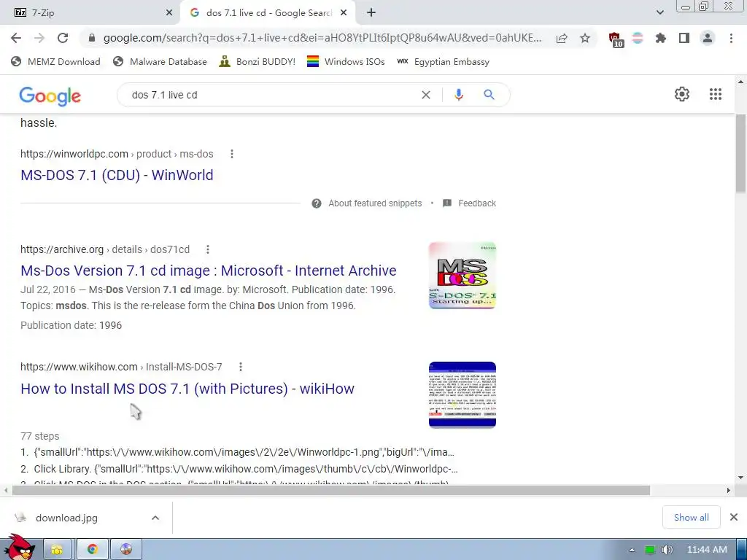This screenshot has width=747, height=560.
Task: Click the Feedback flag icon
Action: [447, 203]
